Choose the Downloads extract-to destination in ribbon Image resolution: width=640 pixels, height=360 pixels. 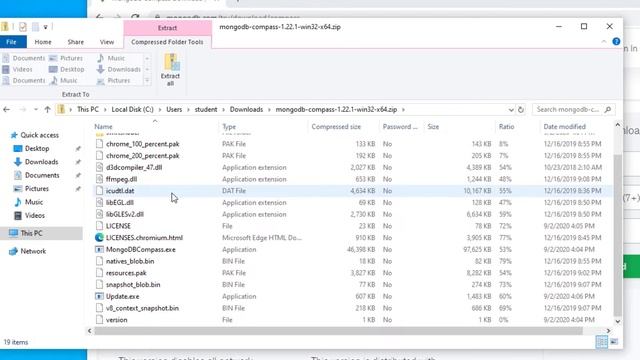pos(119,69)
